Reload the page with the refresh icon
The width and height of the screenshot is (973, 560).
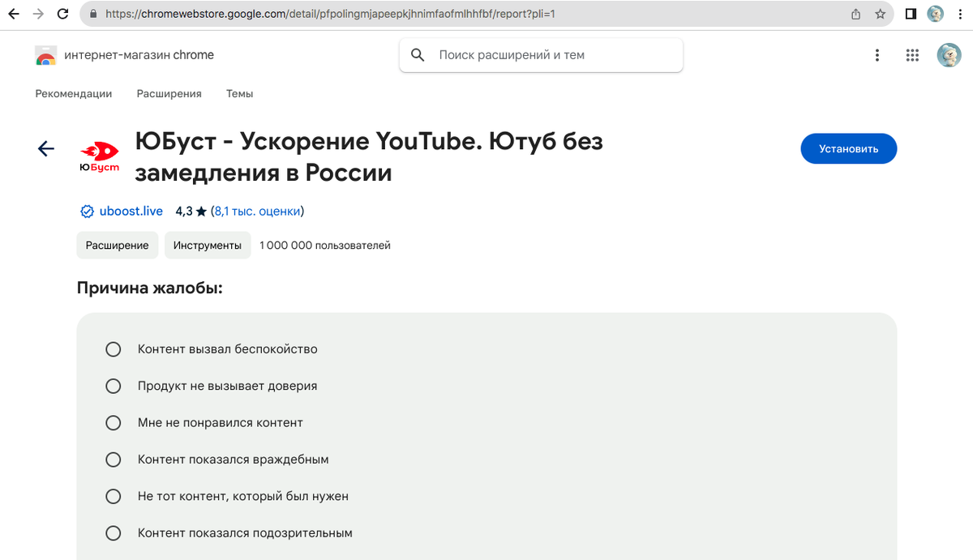[62, 14]
